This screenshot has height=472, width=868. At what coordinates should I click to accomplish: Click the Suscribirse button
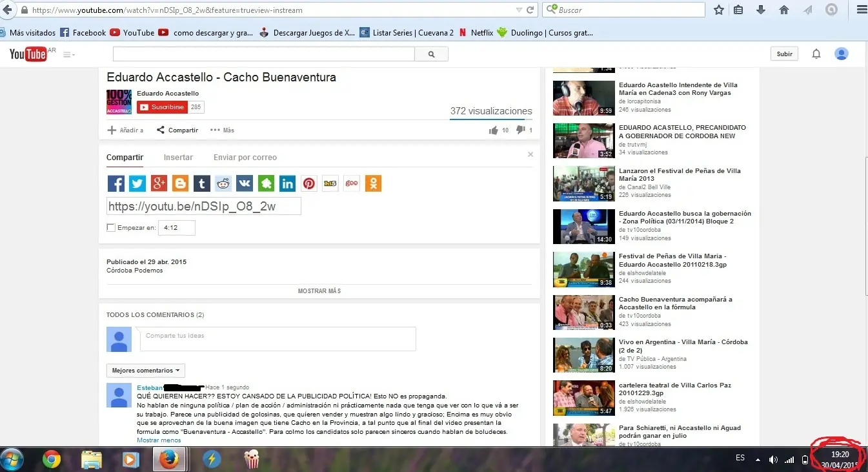point(162,107)
